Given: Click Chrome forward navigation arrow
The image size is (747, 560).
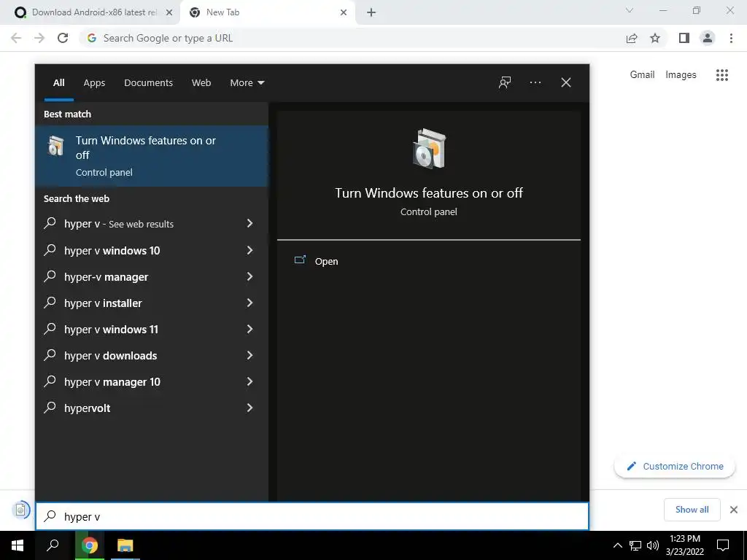Looking at the screenshot, I should (39, 38).
